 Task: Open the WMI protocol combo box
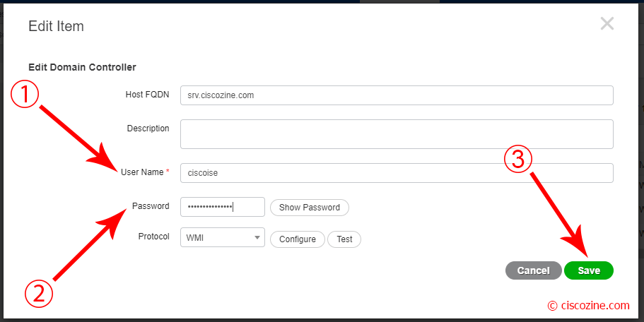[x=223, y=237]
